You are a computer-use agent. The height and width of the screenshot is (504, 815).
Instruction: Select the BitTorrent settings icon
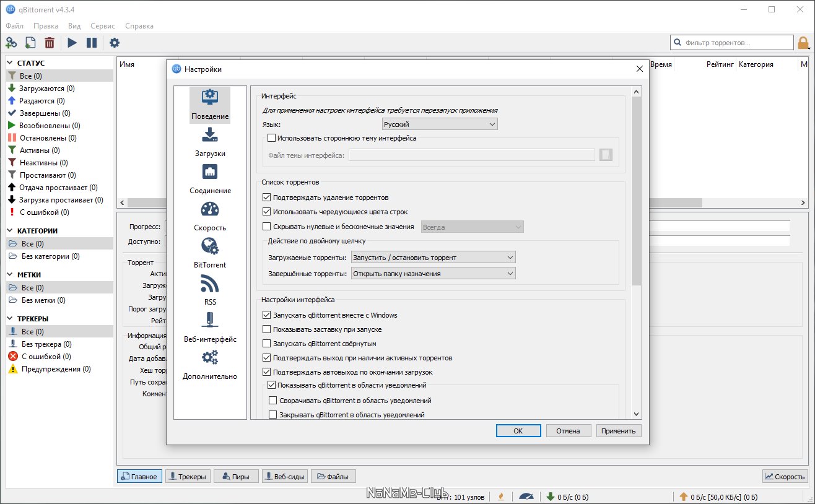[210, 246]
